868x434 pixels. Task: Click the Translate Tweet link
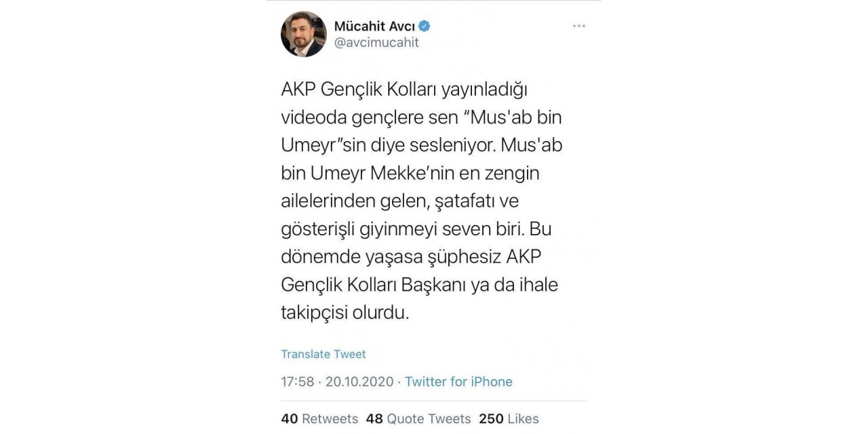click(x=323, y=354)
